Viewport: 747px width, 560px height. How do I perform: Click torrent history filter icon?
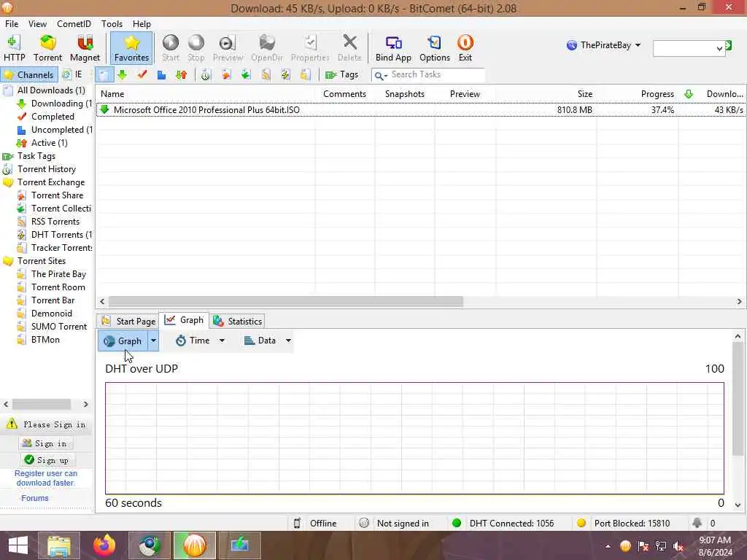tap(205, 75)
